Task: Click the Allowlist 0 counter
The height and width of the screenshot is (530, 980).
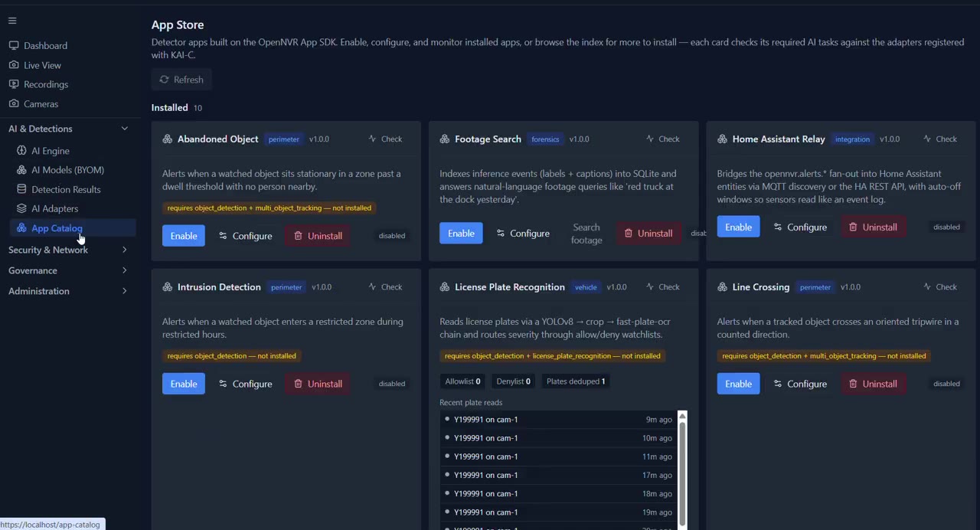Action: click(462, 381)
